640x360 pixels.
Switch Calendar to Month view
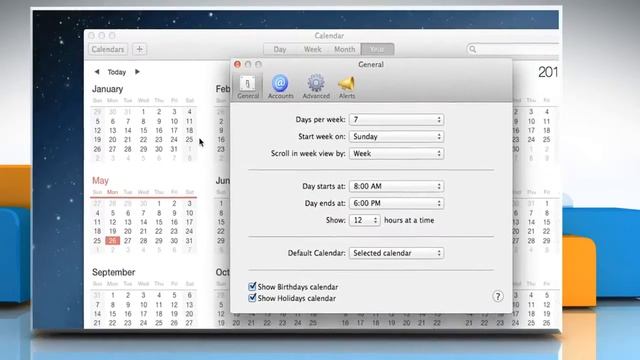tap(344, 49)
